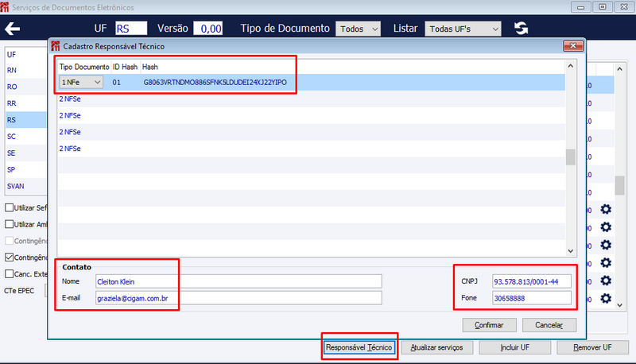Click the UF column header in the list
Viewport: 636px width, 364px height.
pyautogui.click(x=11, y=54)
